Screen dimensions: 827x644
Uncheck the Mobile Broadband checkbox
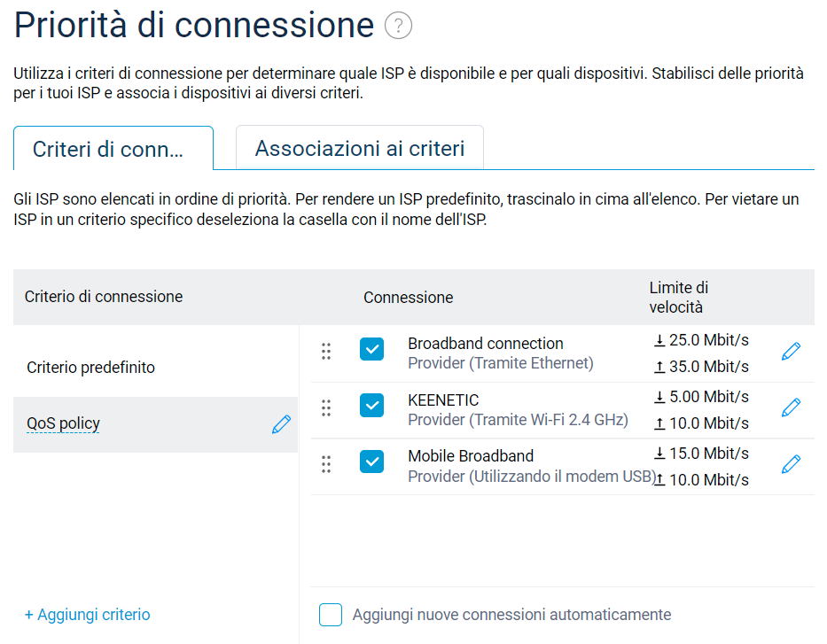[372, 462]
